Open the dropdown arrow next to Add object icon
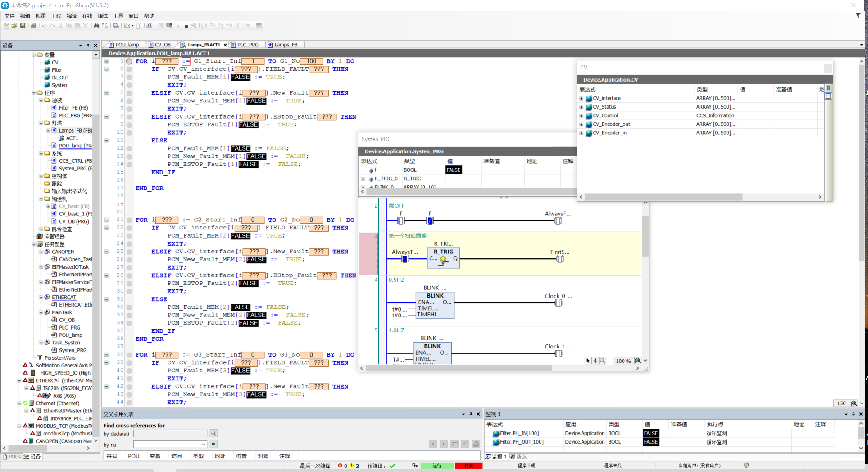The height and width of the screenshot is (472, 868). [x=132, y=26]
